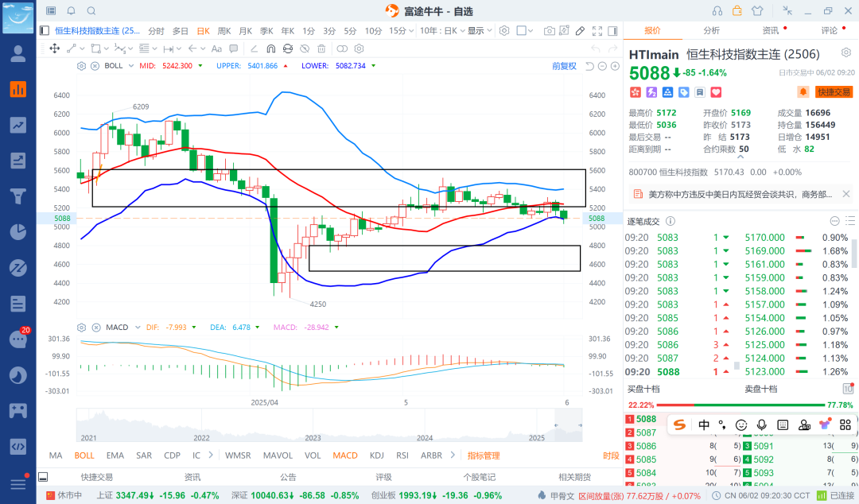Enter fullscreen chart mode
Image resolution: width=859 pixels, height=504 pixels.
click(x=597, y=31)
